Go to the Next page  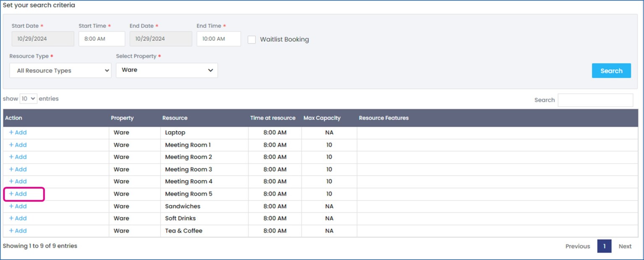click(x=625, y=246)
